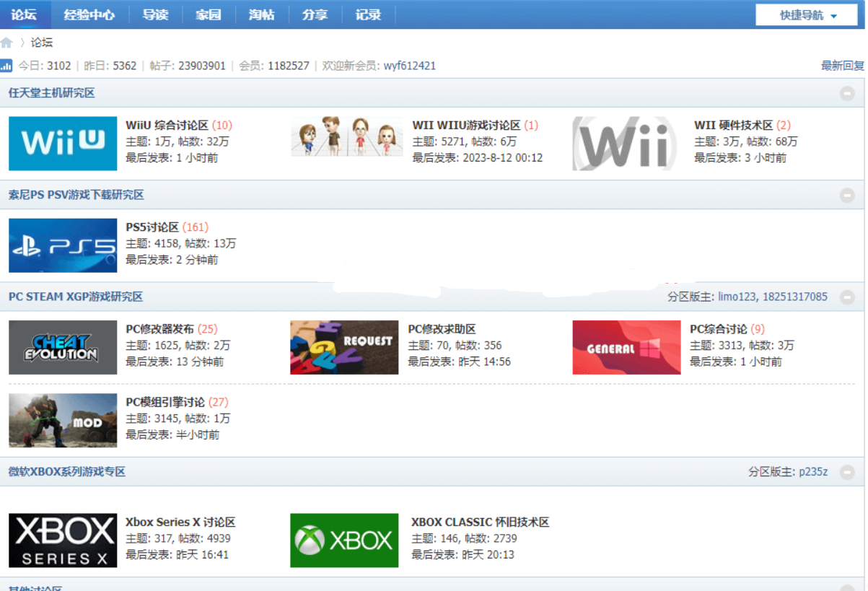Screen dimensions: 868x591
Task: Click the Cheat Evolution forum image
Action: (63, 347)
